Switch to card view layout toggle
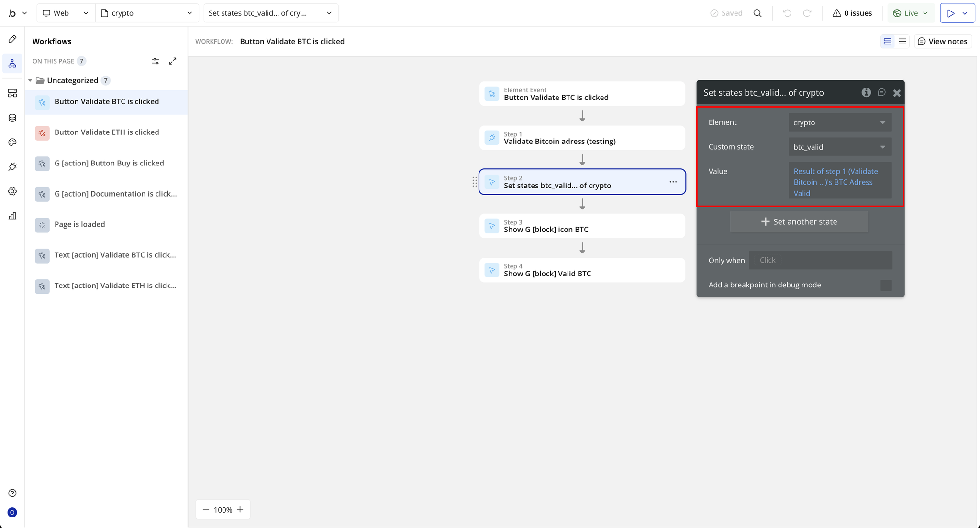This screenshot has width=980, height=528. pyautogui.click(x=887, y=42)
